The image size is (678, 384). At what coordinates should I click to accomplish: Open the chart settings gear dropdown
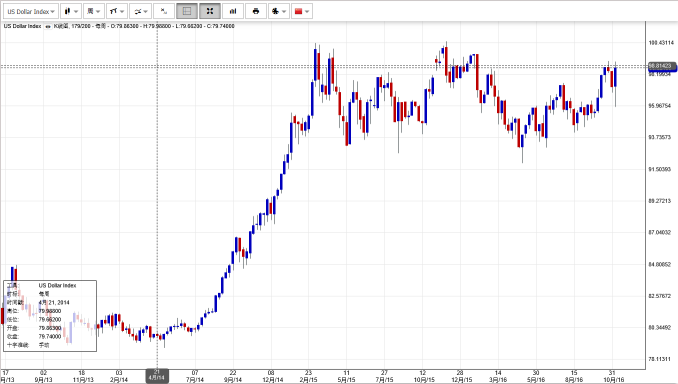[278, 11]
